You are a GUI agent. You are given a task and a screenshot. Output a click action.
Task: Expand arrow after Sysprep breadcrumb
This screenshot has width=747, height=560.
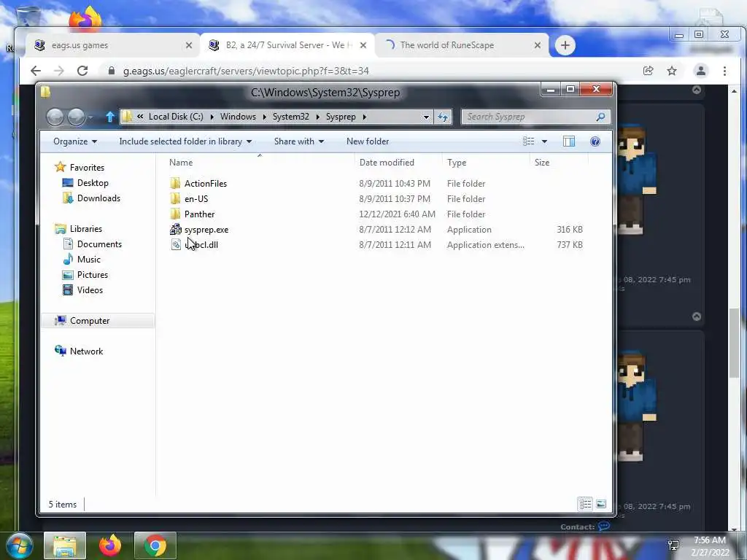[x=364, y=117]
